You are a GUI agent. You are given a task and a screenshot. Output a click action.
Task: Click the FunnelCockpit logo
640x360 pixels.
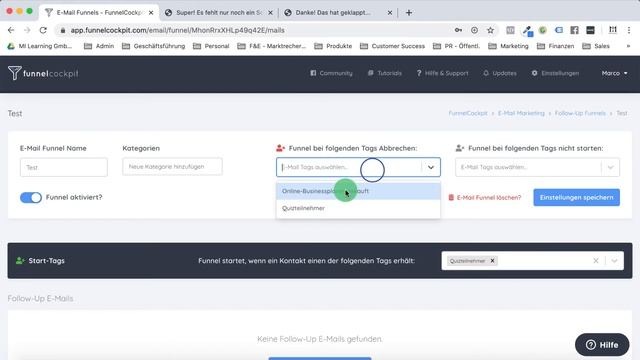coord(43,73)
